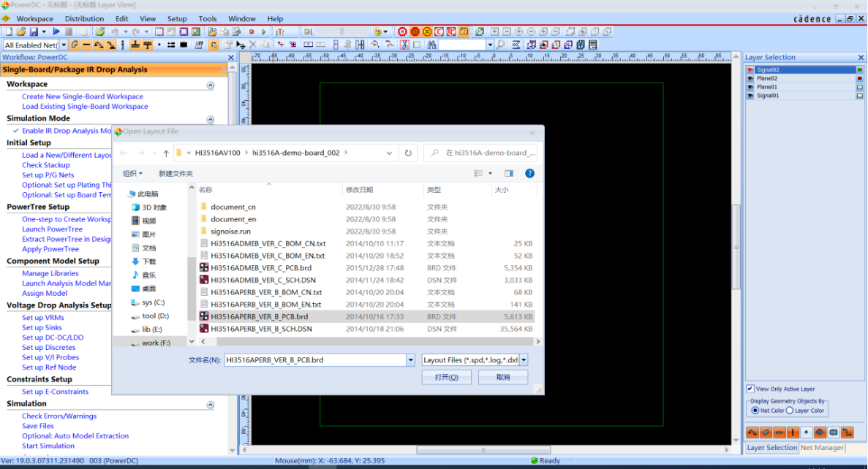Collapse the Simulation section expander
This screenshot has width=868, height=469.
[x=211, y=405]
